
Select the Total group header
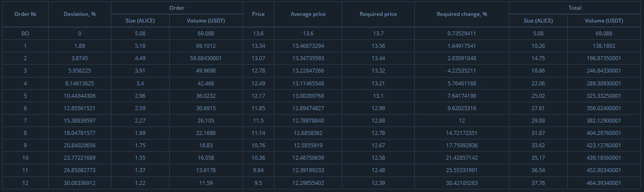click(x=575, y=8)
